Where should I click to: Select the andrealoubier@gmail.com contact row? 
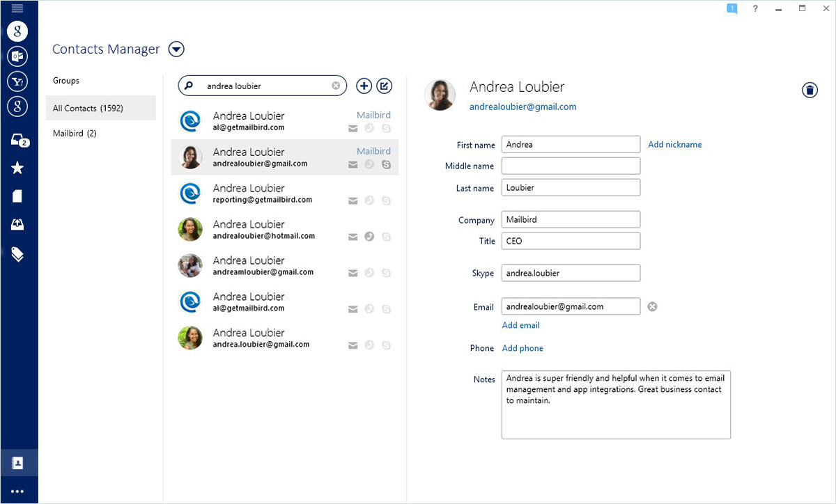tap(285, 157)
